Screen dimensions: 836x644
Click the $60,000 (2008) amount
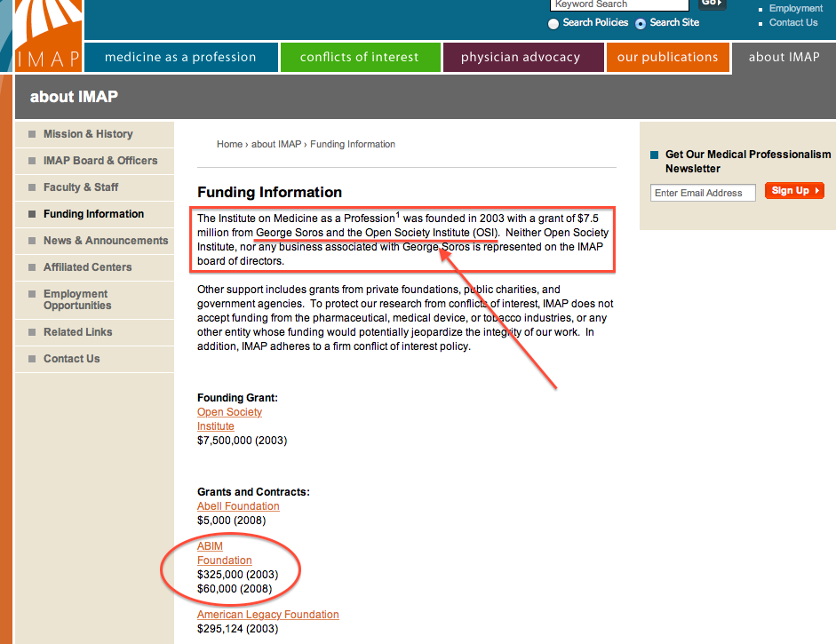[235, 589]
